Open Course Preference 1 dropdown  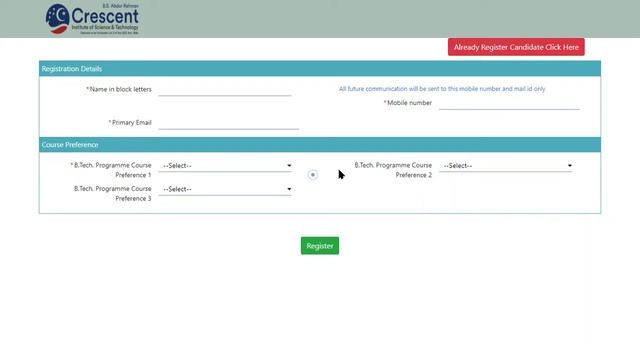(x=225, y=166)
